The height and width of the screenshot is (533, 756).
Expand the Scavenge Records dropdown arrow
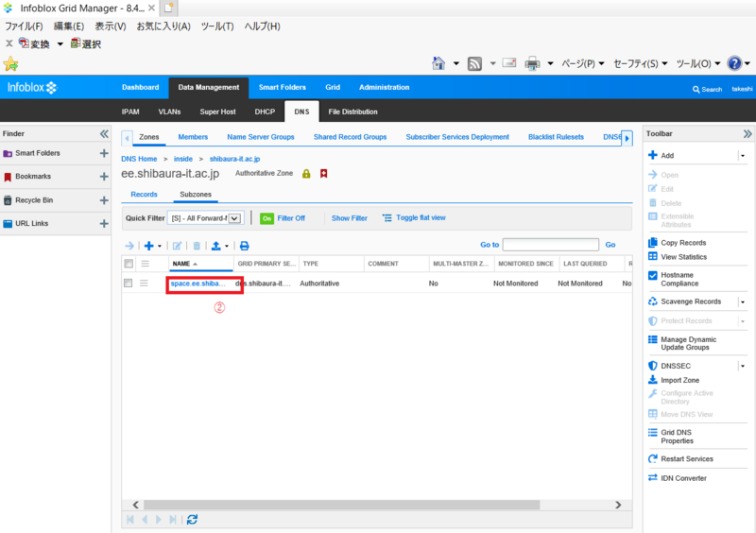point(743,302)
